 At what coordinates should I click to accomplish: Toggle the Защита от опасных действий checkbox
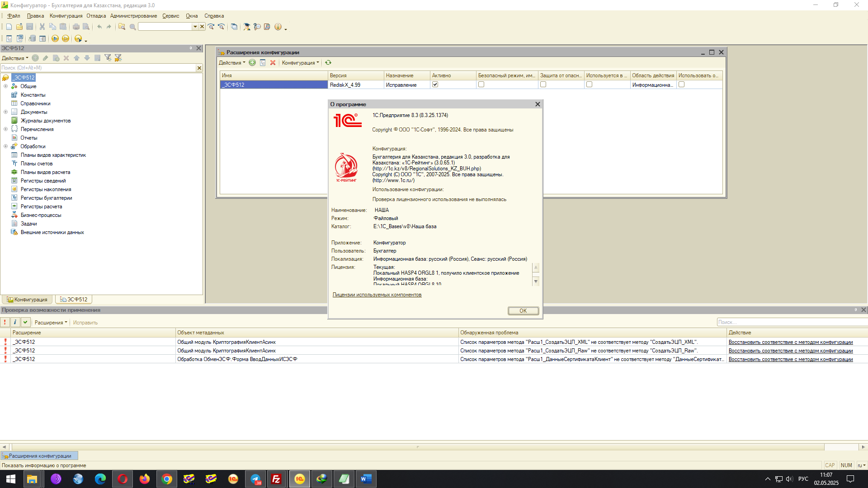pyautogui.click(x=543, y=84)
